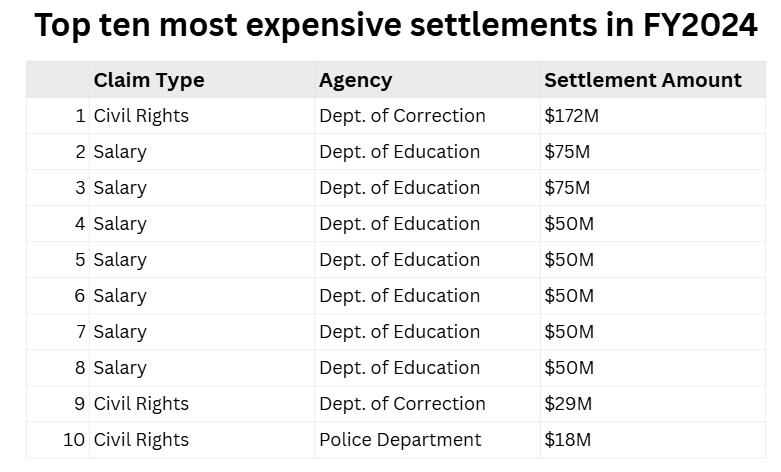Select the Salary cell in row 3

tap(120, 188)
